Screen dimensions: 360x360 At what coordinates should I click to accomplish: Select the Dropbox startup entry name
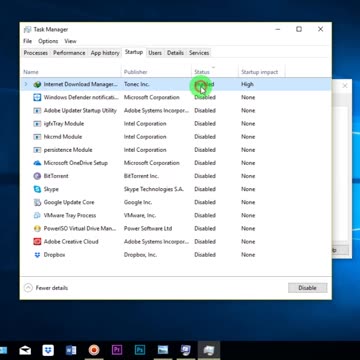pos(54,255)
